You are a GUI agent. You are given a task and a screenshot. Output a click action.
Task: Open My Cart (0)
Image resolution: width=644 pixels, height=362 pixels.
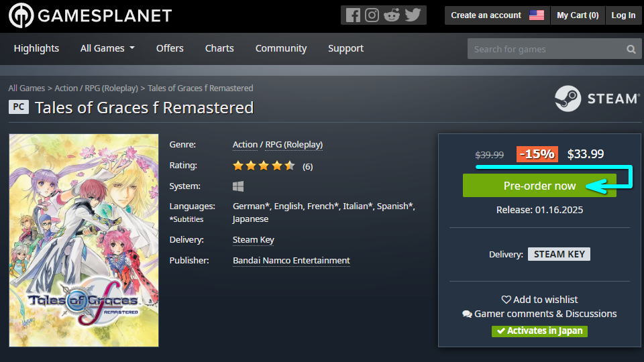click(578, 15)
